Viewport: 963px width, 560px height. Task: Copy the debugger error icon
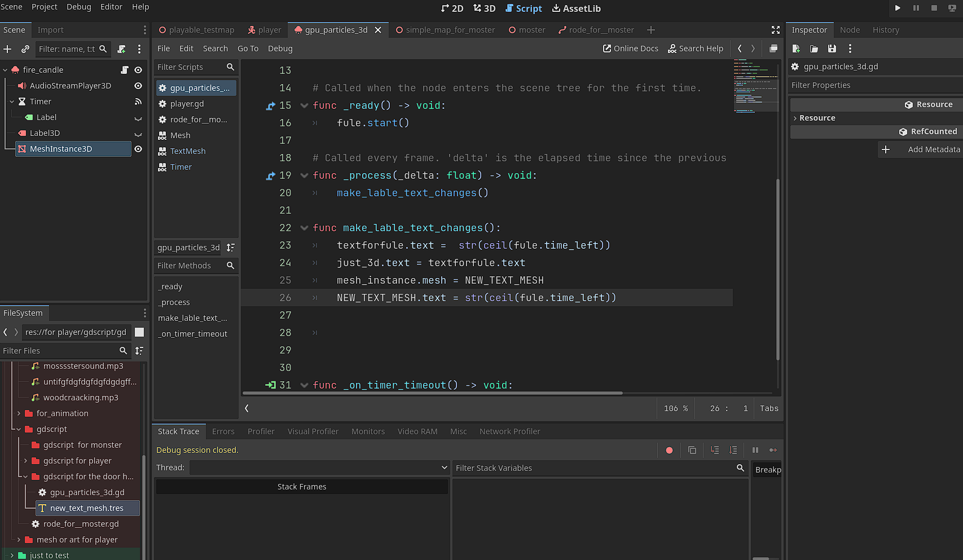point(692,450)
